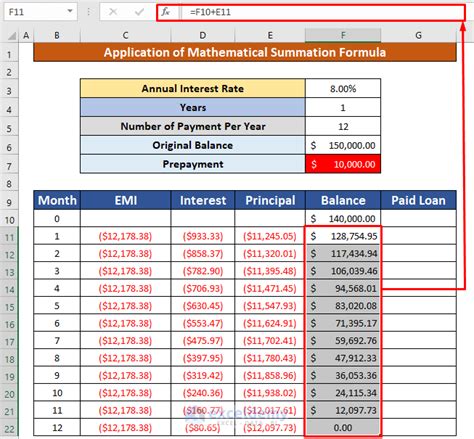
Task: Click the Insert Function fx icon
Action: (x=166, y=12)
